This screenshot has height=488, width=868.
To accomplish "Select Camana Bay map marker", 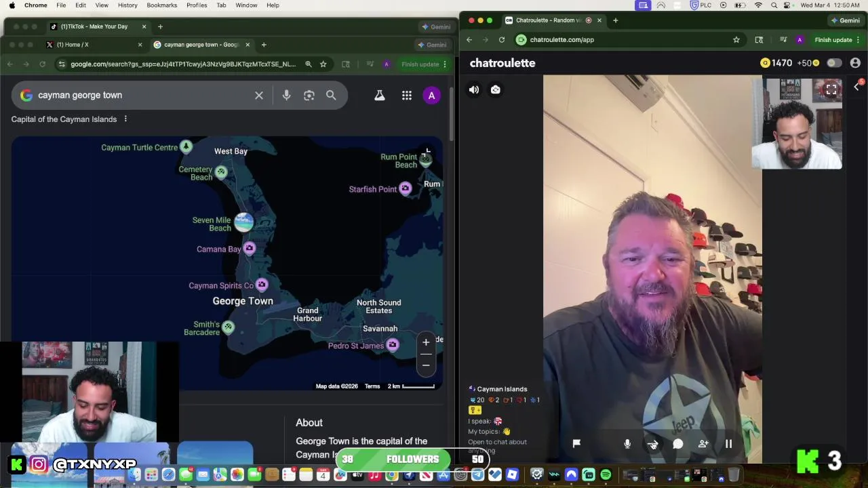I will point(250,248).
